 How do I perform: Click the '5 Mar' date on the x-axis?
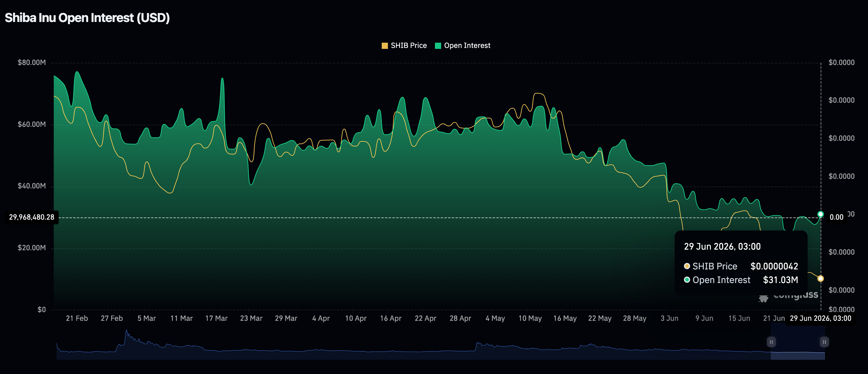tap(147, 318)
